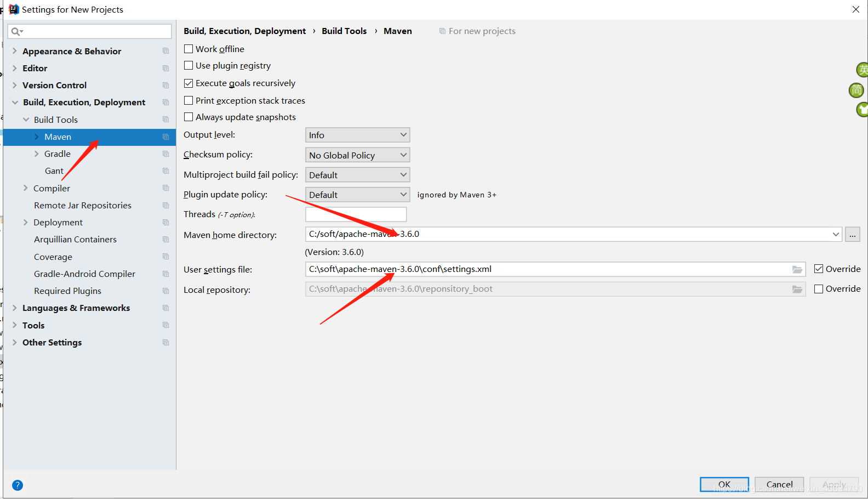Enable the Work offline checkbox
The width and height of the screenshot is (868, 499).
tap(189, 49)
